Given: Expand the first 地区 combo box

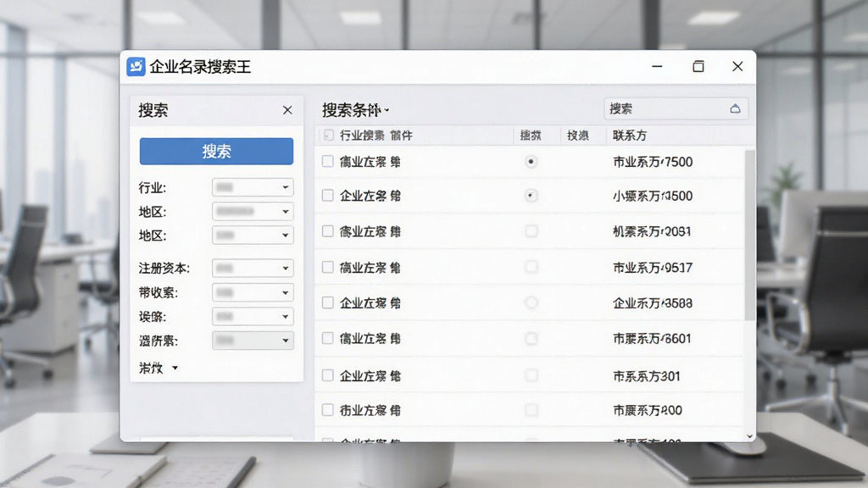Looking at the screenshot, I should tap(253, 211).
